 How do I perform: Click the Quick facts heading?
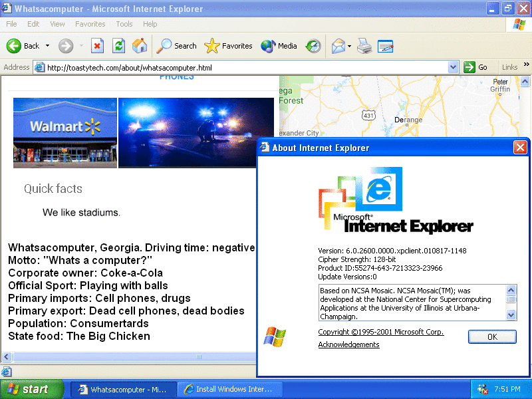[53, 189]
